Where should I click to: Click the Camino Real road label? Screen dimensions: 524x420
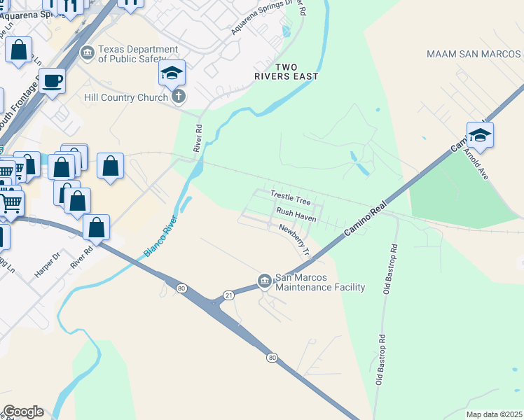pyautogui.click(x=365, y=218)
